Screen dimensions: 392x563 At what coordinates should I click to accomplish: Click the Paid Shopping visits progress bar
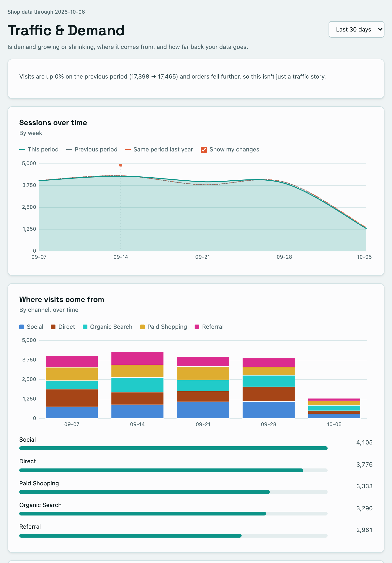pos(173,492)
